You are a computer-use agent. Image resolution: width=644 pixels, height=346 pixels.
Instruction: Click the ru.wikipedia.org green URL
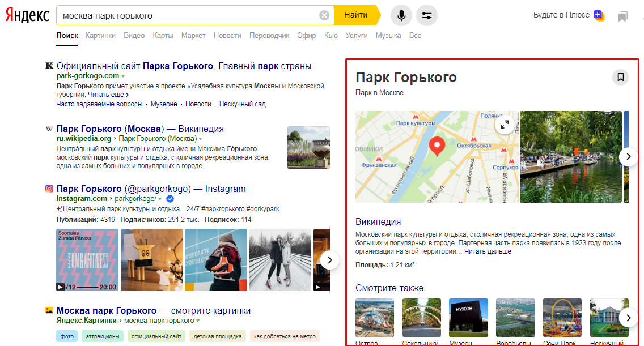(x=84, y=139)
